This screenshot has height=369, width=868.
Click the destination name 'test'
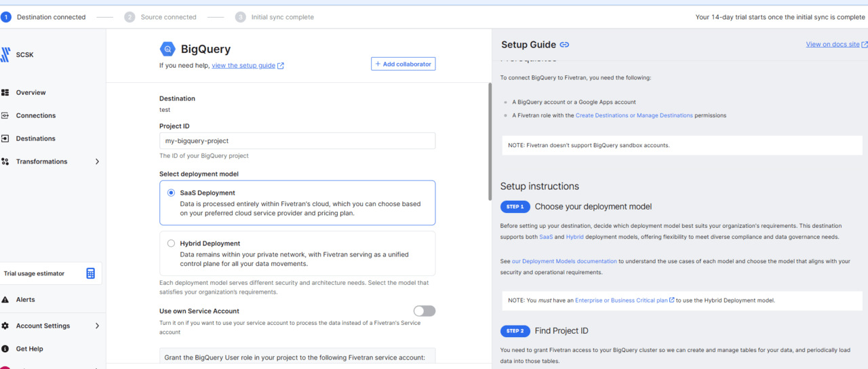165,109
